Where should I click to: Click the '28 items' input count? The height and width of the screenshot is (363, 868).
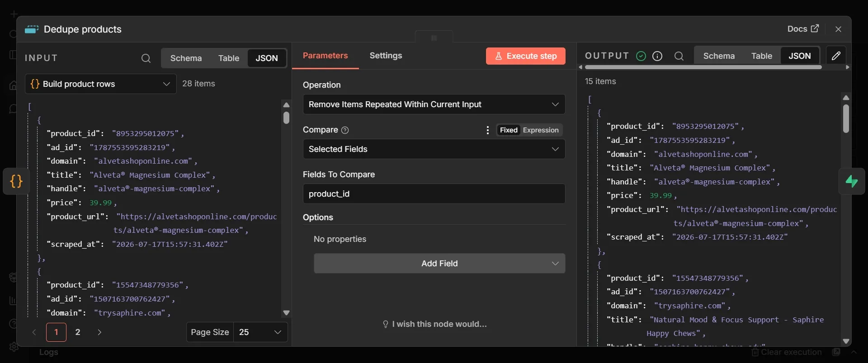click(x=198, y=84)
